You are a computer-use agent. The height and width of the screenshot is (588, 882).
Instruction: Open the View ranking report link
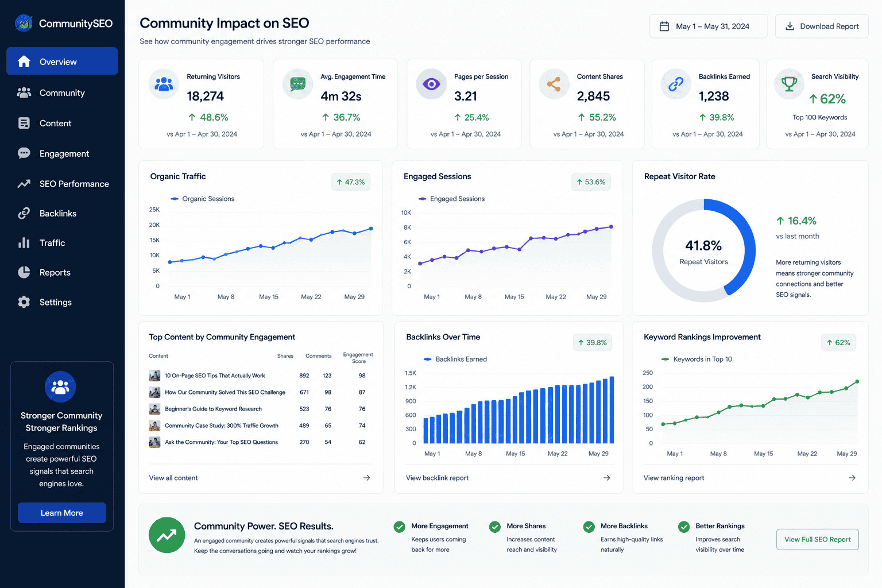(x=674, y=478)
